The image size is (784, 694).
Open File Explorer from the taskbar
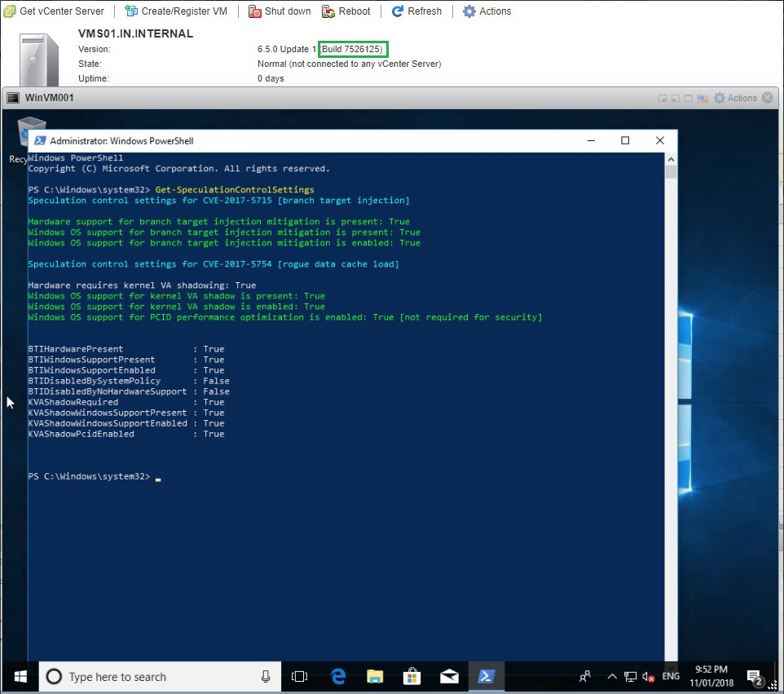pyautogui.click(x=375, y=677)
